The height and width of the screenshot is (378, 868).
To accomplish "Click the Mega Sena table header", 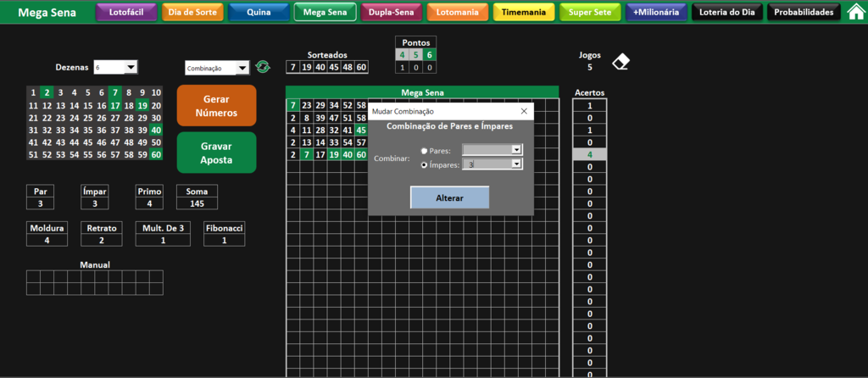I will click(x=422, y=92).
